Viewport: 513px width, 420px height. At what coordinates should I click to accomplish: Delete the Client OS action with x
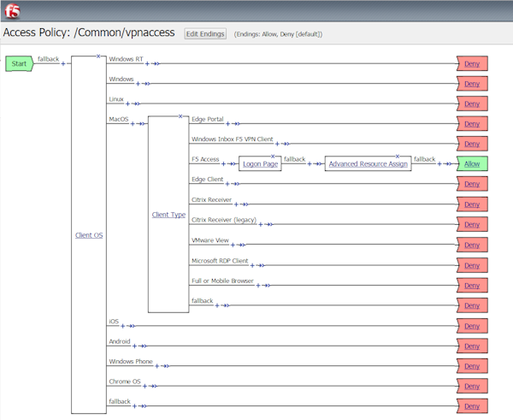(x=98, y=56)
